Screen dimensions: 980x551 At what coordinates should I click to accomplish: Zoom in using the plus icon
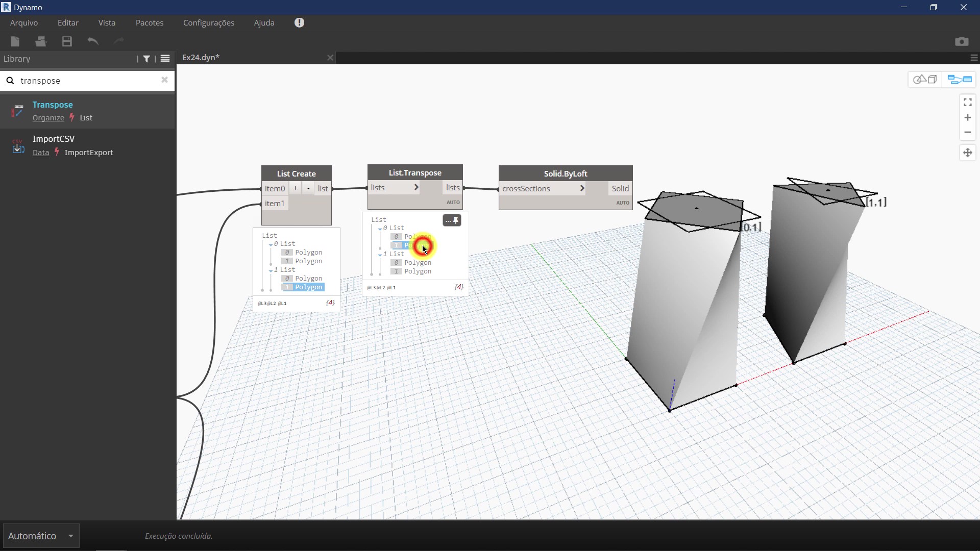coord(968,117)
